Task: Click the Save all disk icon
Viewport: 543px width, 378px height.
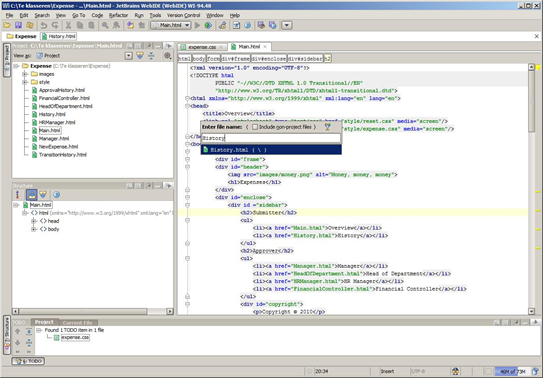Action: click(x=18, y=25)
